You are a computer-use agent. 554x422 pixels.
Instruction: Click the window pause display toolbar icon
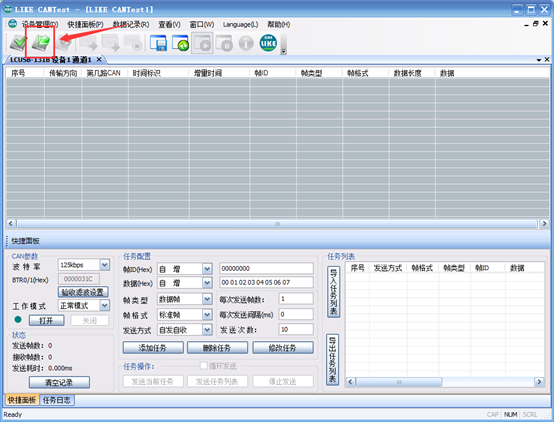[x=224, y=43]
